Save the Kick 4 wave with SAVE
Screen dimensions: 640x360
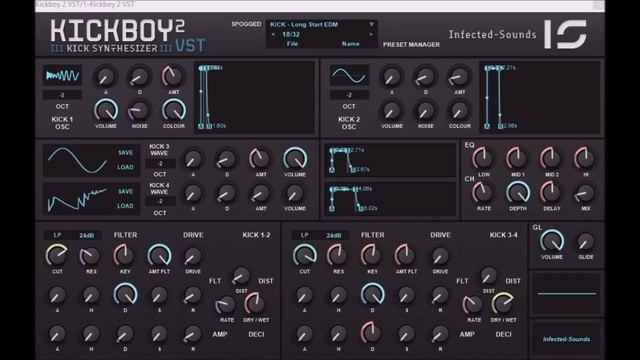pyautogui.click(x=125, y=191)
